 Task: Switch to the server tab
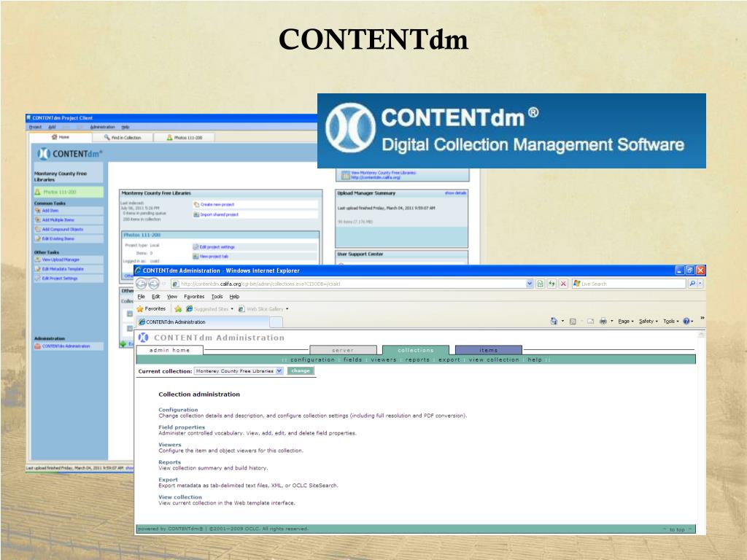343,351
